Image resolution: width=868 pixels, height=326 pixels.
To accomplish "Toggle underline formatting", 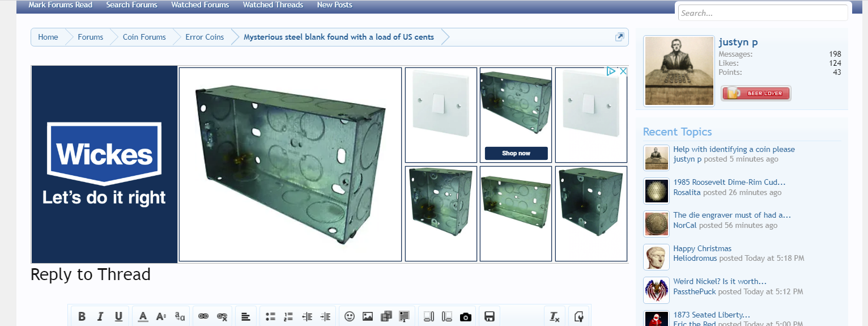I will (x=118, y=316).
